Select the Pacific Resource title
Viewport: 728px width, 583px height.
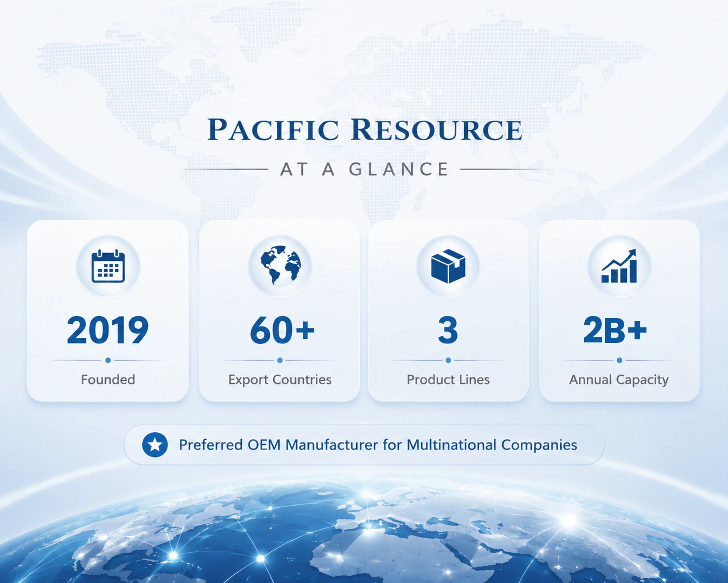point(365,129)
